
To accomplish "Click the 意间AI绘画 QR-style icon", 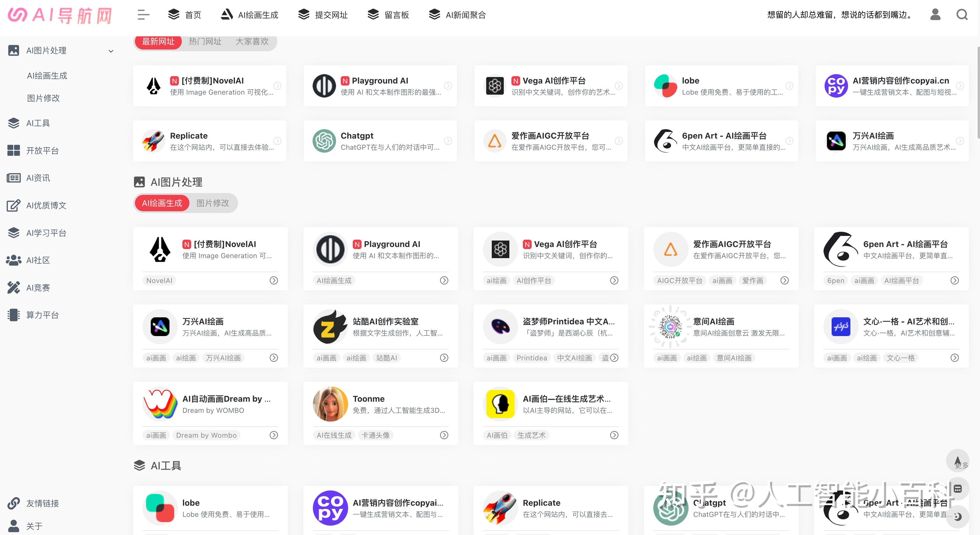I will click(x=670, y=327).
